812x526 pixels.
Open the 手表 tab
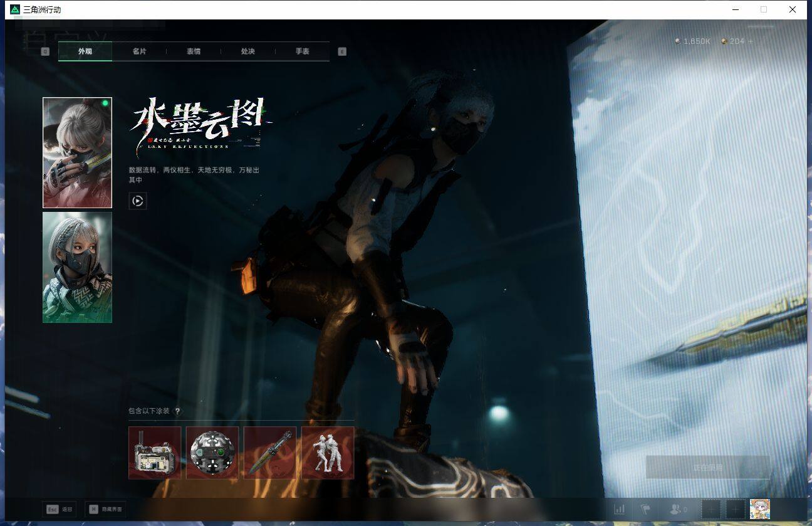click(303, 51)
